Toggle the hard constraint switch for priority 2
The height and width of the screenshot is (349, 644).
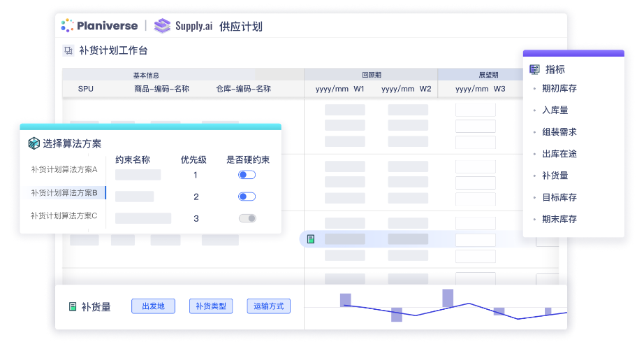point(247,197)
